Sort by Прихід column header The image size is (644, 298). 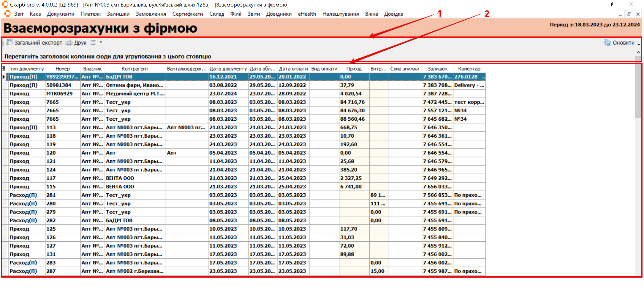pyautogui.click(x=354, y=68)
